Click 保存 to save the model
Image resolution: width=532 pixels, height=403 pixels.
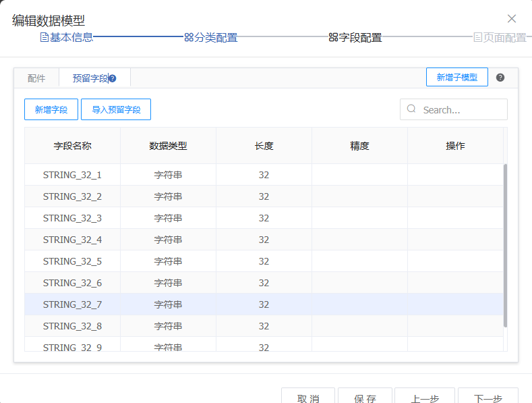click(365, 397)
